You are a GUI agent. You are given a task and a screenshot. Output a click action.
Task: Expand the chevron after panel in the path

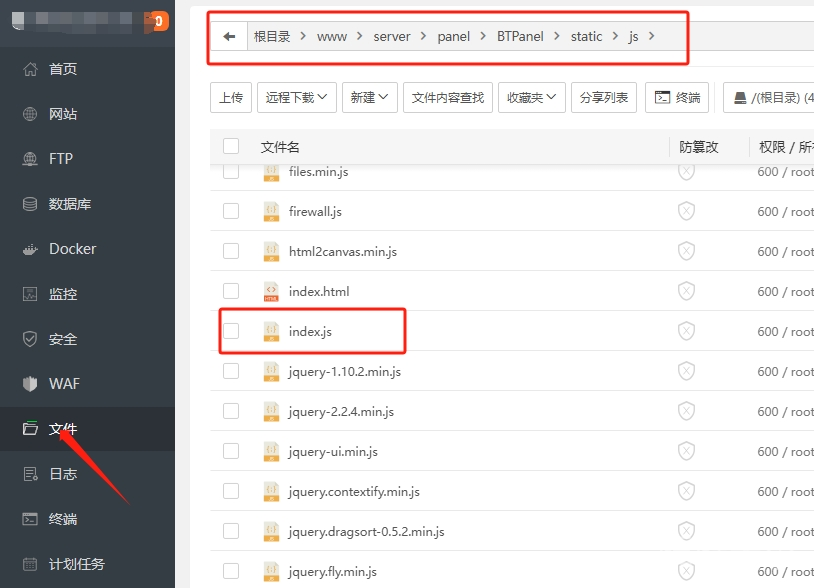(x=483, y=36)
